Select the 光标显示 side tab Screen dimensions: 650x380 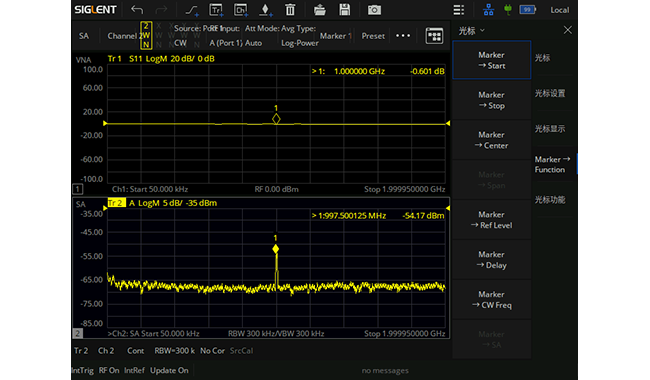pyautogui.click(x=550, y=129)
